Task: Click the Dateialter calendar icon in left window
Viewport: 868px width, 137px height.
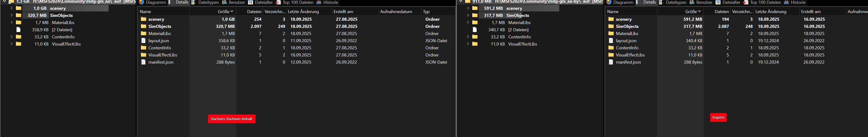Action: (x=250, y=2)
